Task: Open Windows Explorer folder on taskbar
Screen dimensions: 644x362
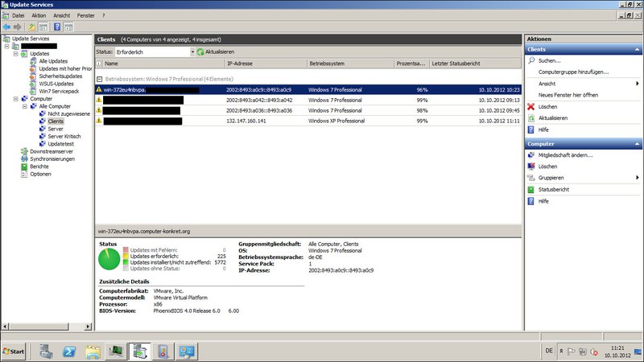Action: (x=93, y=352)
